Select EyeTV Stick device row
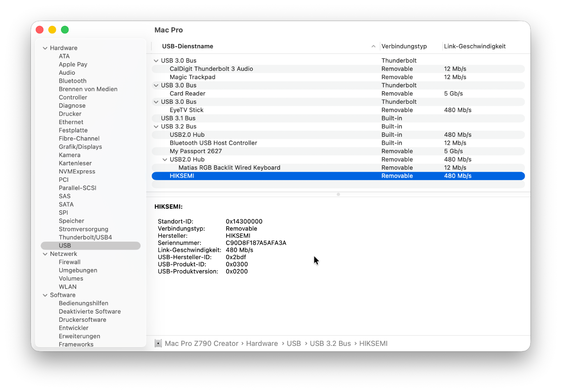561x392 pixels. (x=338, y=110)
